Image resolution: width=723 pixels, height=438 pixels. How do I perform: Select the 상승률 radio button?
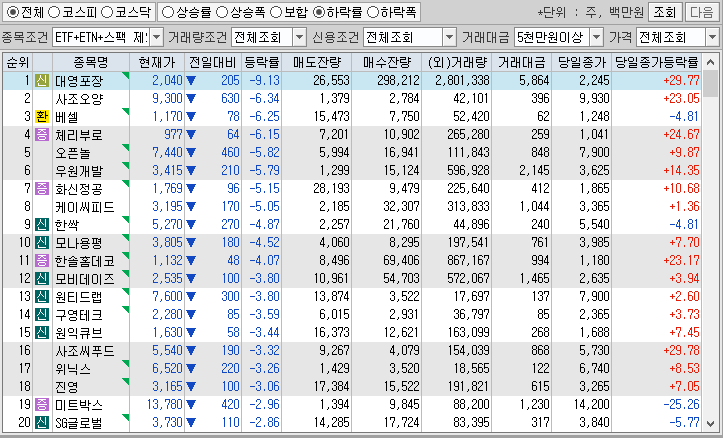(x=168, y=12)
